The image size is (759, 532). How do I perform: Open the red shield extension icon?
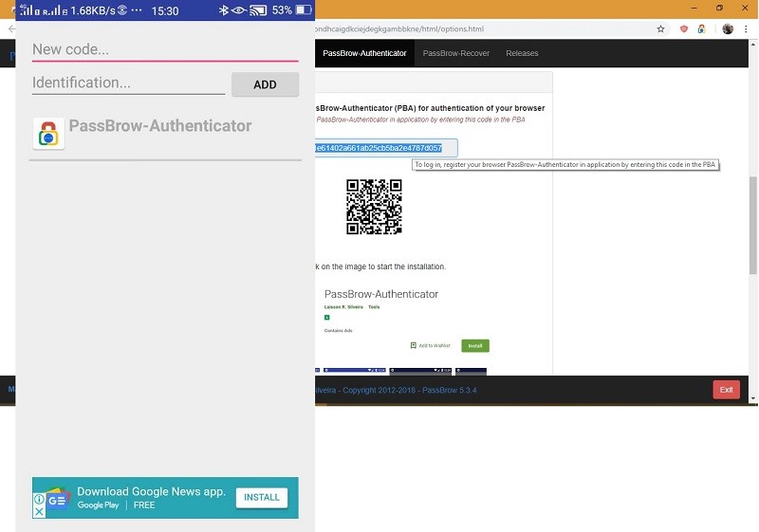[684, 29]
